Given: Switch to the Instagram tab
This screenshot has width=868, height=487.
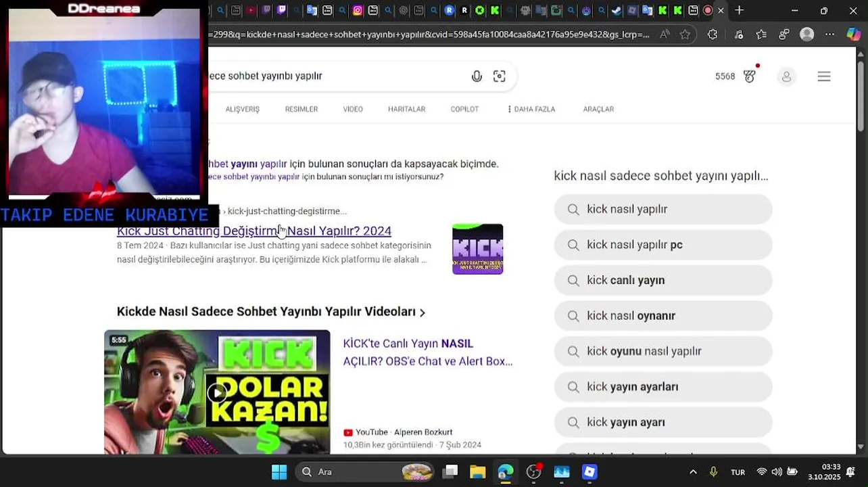Looking at the screenshot, I should tap(357, 10).
